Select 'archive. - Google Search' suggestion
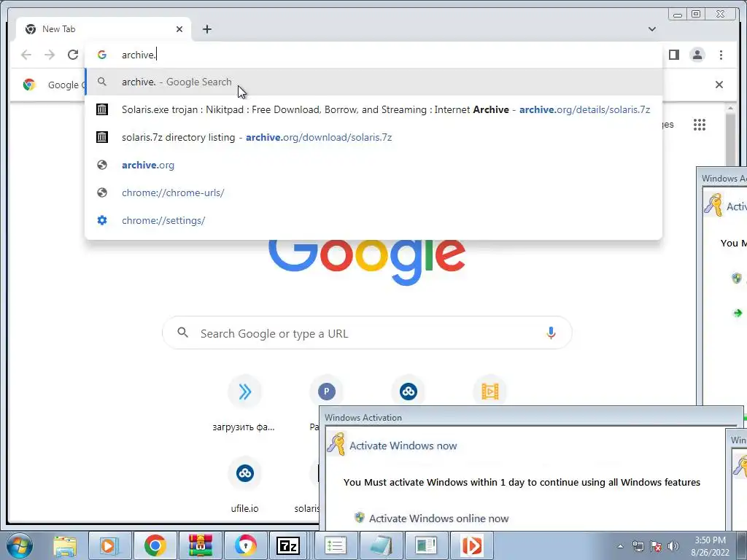 373,82
